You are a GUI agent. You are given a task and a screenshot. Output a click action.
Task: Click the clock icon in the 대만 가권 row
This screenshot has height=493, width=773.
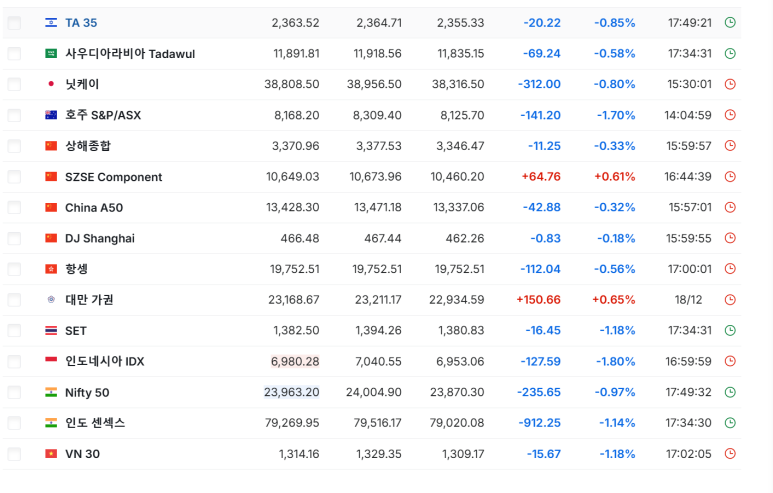point(730,300)
